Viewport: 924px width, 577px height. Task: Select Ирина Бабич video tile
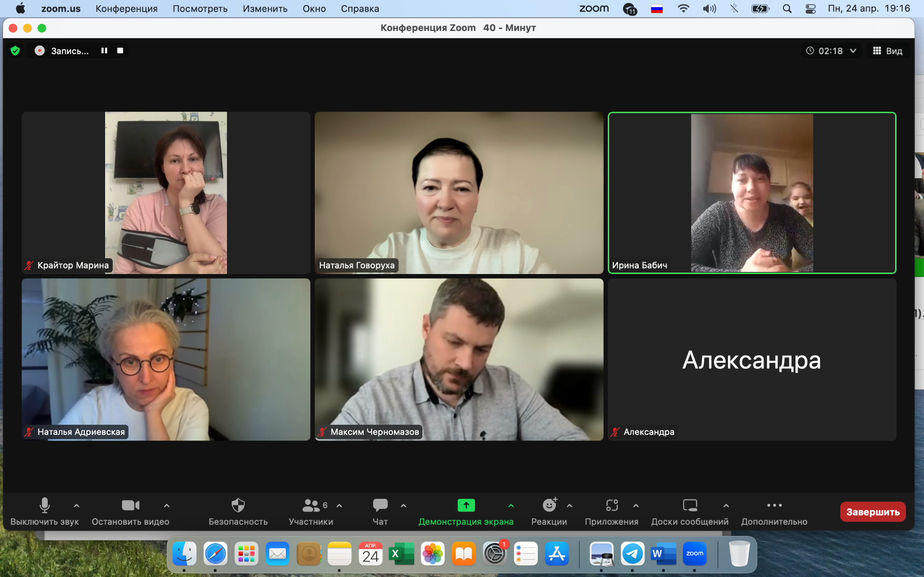tap(751, 193)
